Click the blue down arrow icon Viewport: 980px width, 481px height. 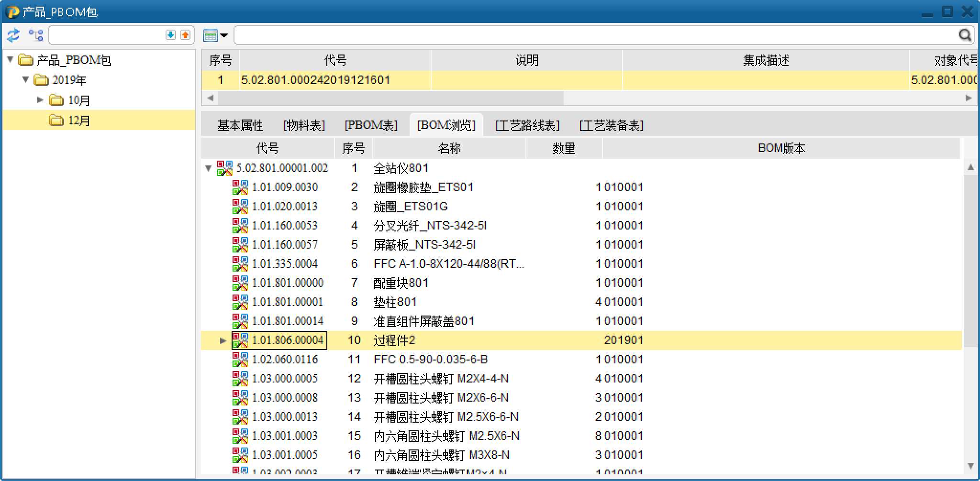click(171, 35)
